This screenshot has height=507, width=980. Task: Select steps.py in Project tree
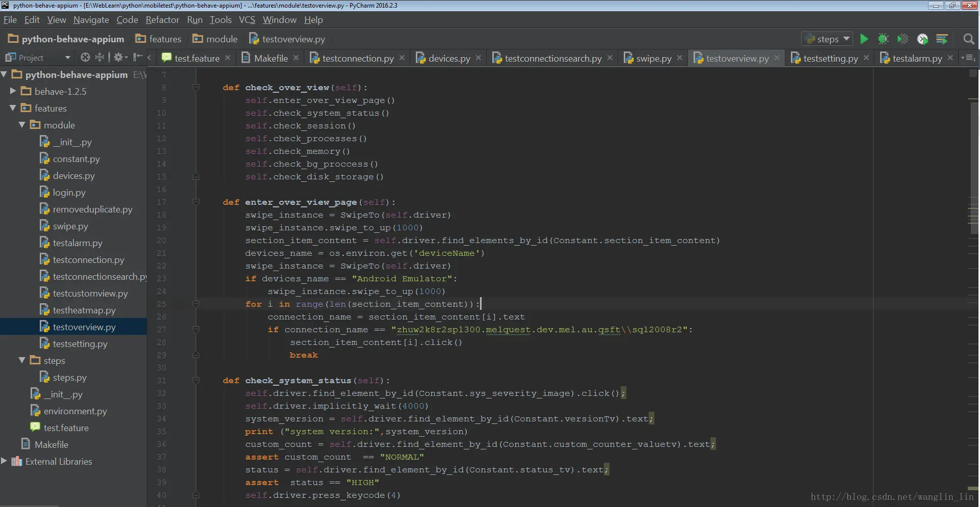70,378
